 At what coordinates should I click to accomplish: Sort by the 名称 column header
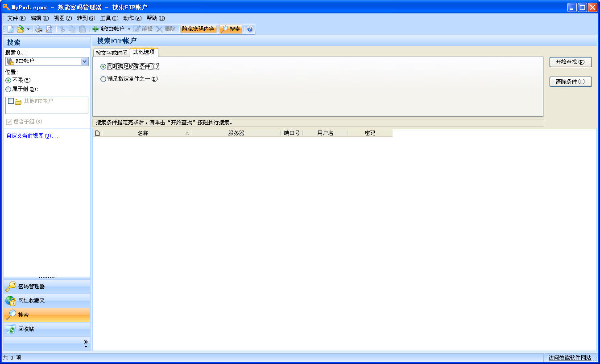pyautogui.click(x=146, y=133)
